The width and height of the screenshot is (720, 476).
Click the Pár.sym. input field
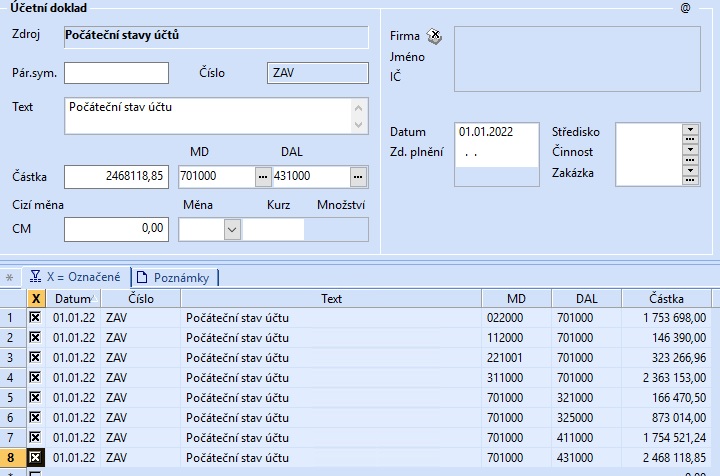tap(117, 72)
